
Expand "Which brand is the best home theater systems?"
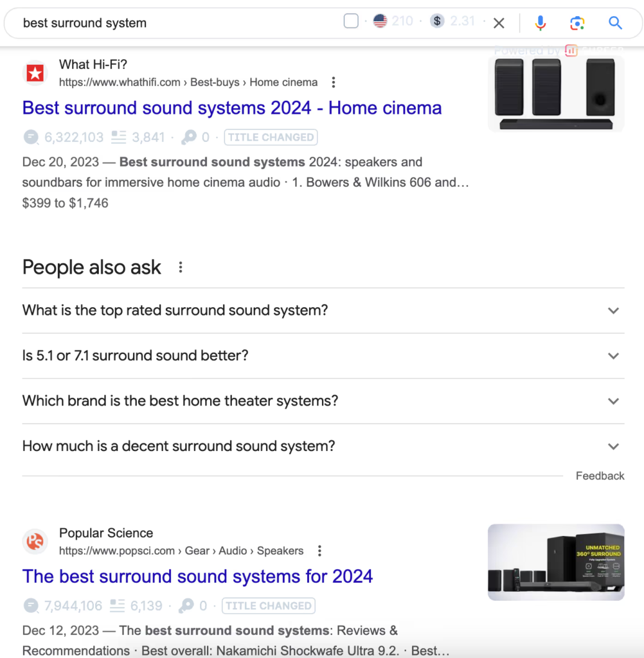click(x=323, y=401)
